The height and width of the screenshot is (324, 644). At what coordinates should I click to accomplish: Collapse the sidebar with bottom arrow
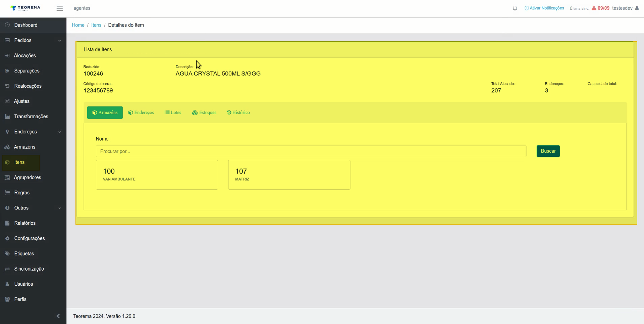click(x=58, y=316)
